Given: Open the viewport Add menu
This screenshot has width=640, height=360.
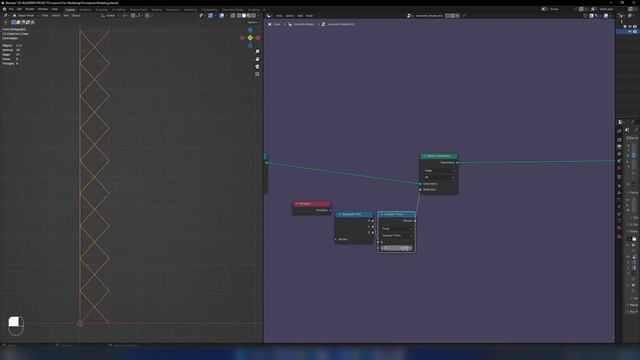Looking at the screenshot, I should click(66, 16).
